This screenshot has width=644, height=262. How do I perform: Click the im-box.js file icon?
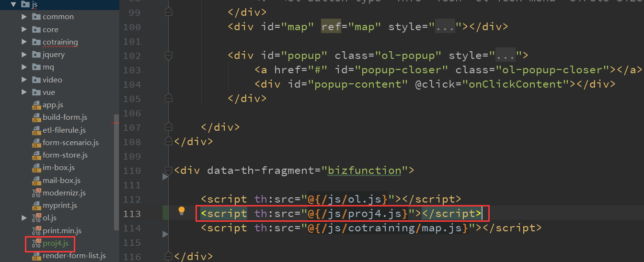point(36,168)
